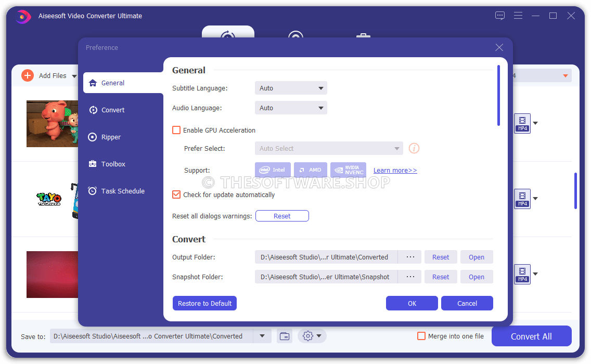Viewport: 591px width, 364px height.
Task: Click the Preference panel vertical scrollbar
Action: (x=498, y=96)
